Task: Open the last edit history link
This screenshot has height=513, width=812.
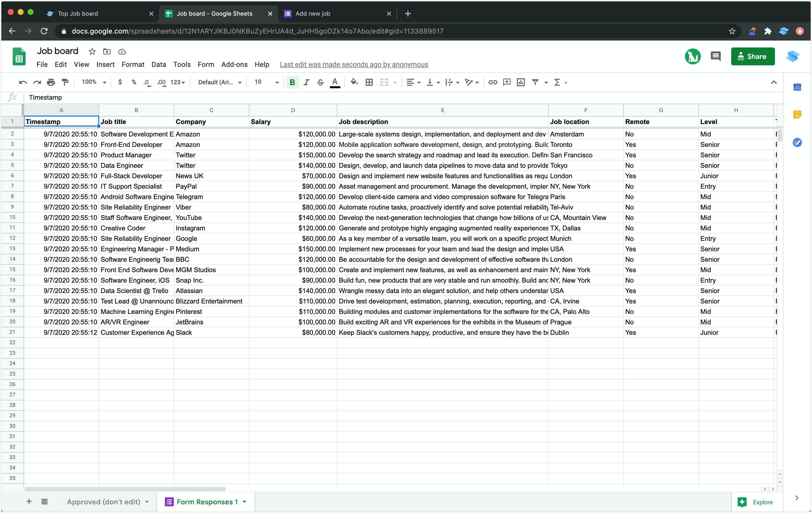Action: pos(354,64)
